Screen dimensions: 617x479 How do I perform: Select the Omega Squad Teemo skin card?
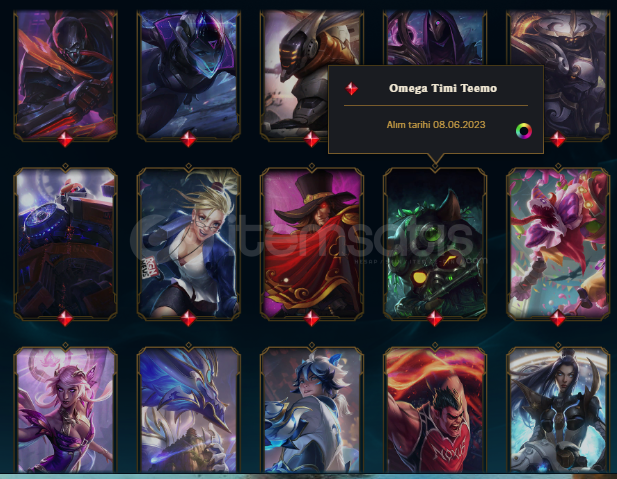coord(435,243)
